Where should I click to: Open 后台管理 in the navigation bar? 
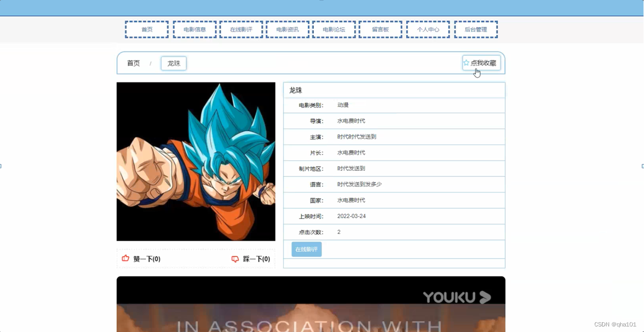[476, 29]
